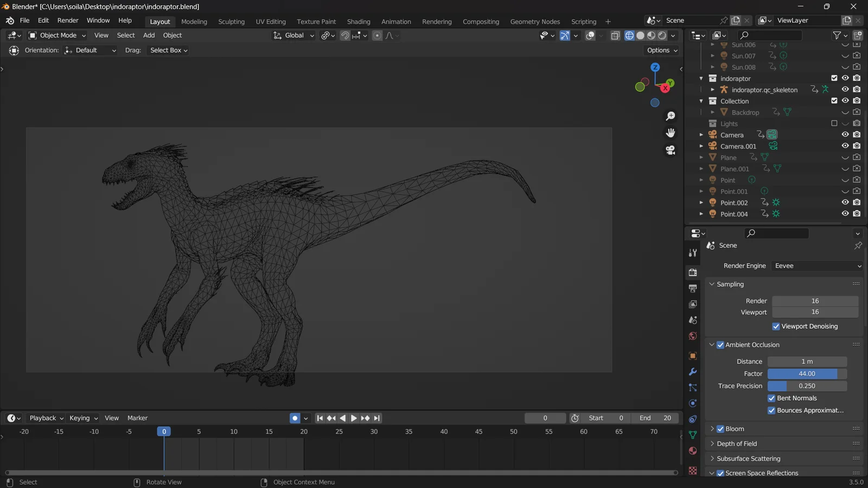Screen dimensions: 868x488
Task: Open the outliner filter funnel icon
Action: point(837,35)
